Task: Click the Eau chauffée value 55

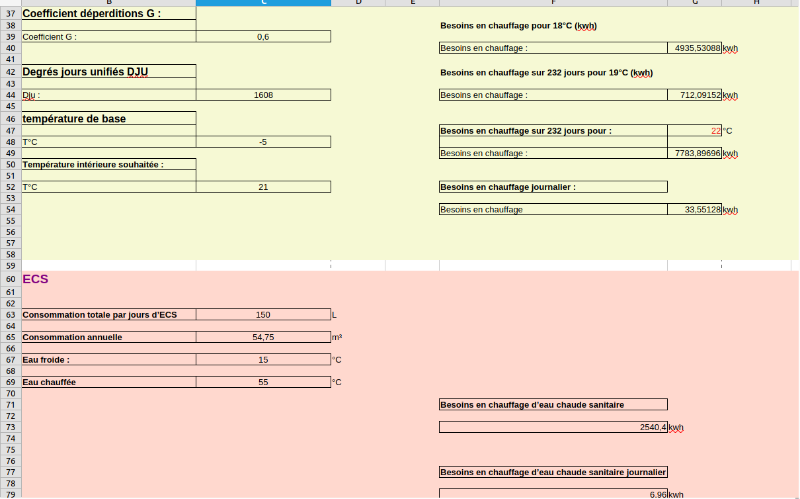Action: pyautogui.click(x=263, y=382)
